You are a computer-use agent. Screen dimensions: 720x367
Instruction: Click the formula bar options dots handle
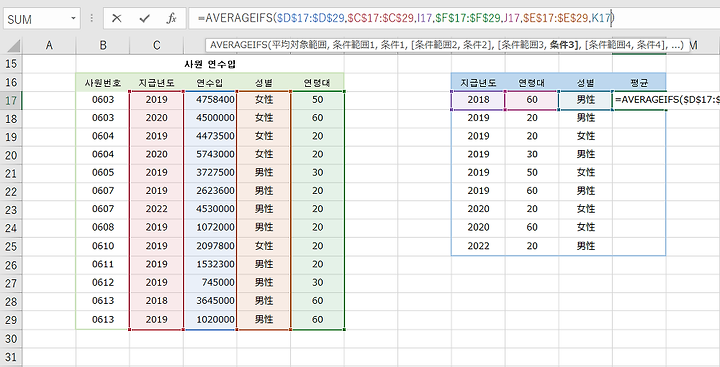(92, 18)
